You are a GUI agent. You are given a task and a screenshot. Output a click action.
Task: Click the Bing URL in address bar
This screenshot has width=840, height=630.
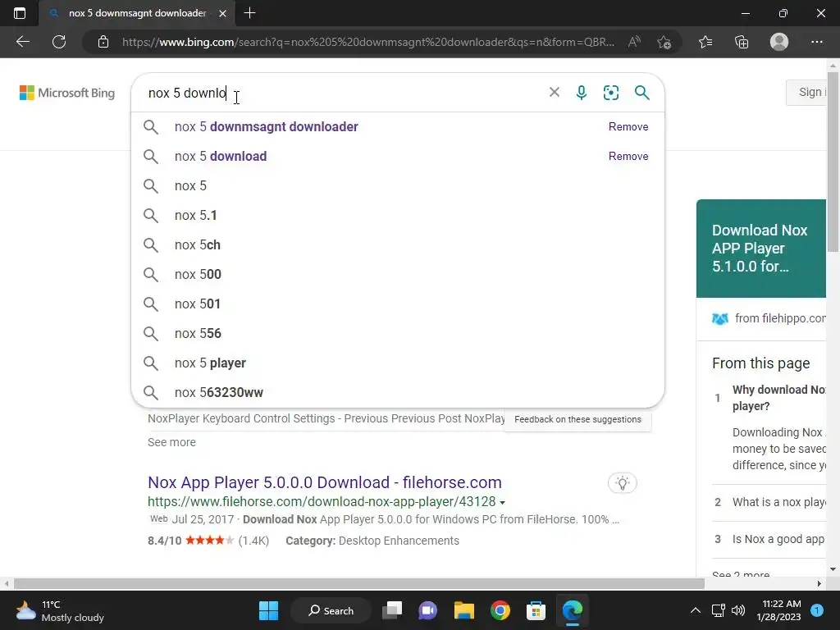tap(368, 42)
